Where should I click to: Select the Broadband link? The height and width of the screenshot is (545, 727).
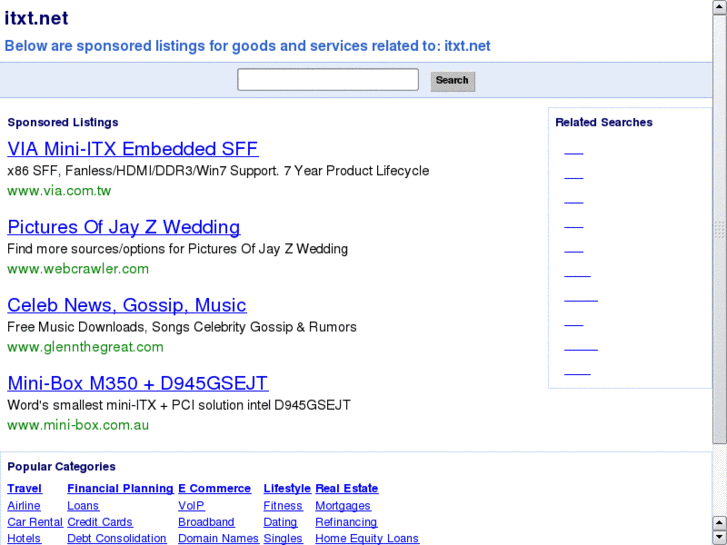coord(206,522)
